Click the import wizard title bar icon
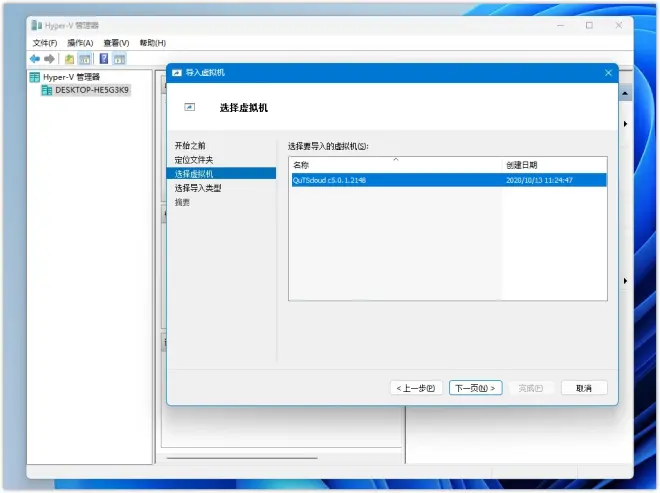Screen dimensions: 660x493 click(x=177, y=73)
